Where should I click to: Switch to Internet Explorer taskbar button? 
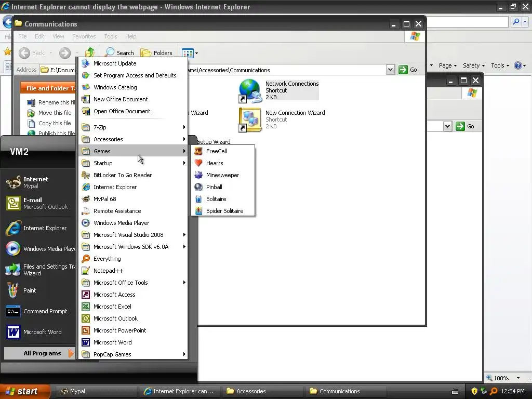(179, 391)
